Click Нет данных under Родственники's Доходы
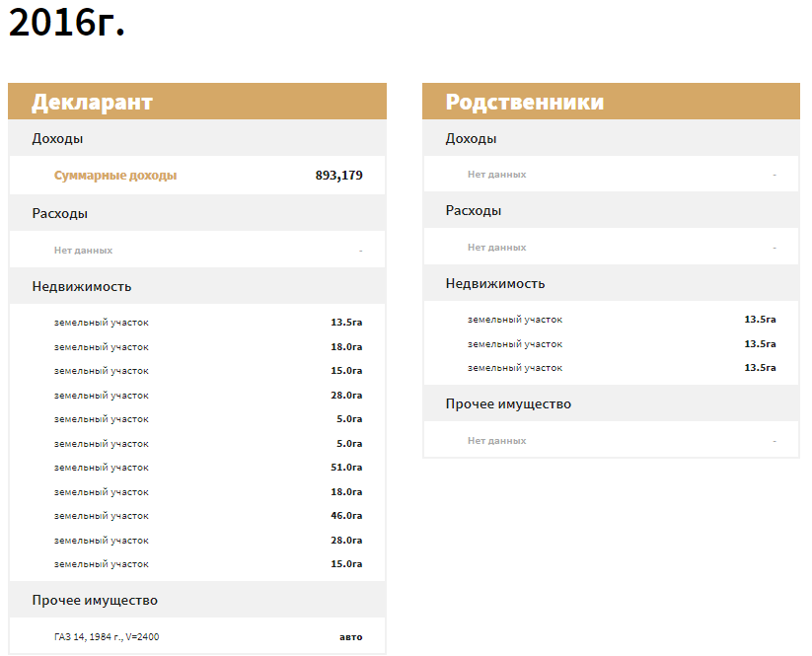The height and width of the screenshot is (656, 812). pos(496,175)
